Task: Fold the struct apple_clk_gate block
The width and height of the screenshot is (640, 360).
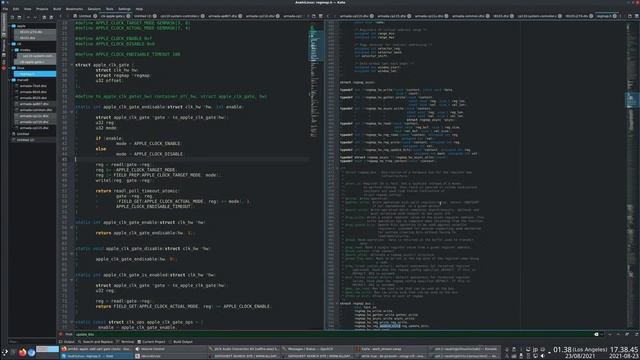Action: click(72, 65)
